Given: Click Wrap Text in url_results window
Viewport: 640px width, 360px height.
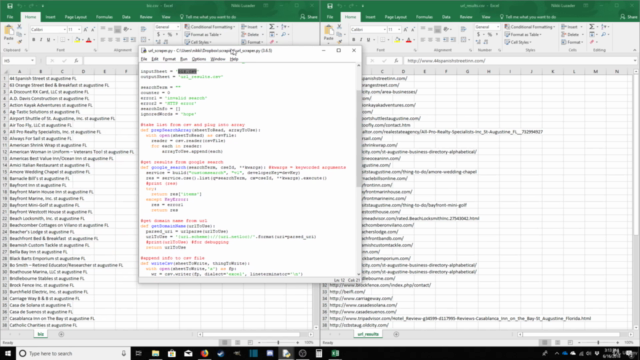Looking at the screenshot, I should (463, 29).
